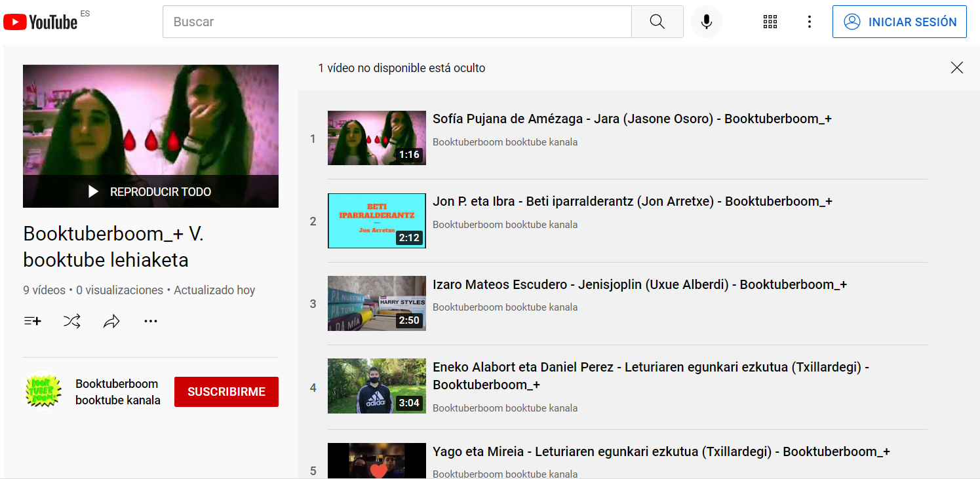This screenshot has width=980, height=479.
Task: Open Beti iparralderantz video thumbnail
Action: pyautogui.click(x=377, y=221)
